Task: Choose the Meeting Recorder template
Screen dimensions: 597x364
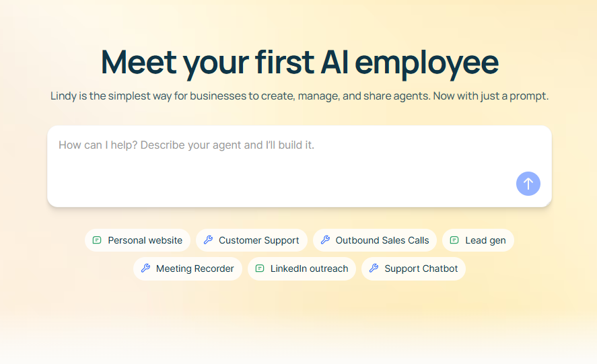Action: point(195,268)
